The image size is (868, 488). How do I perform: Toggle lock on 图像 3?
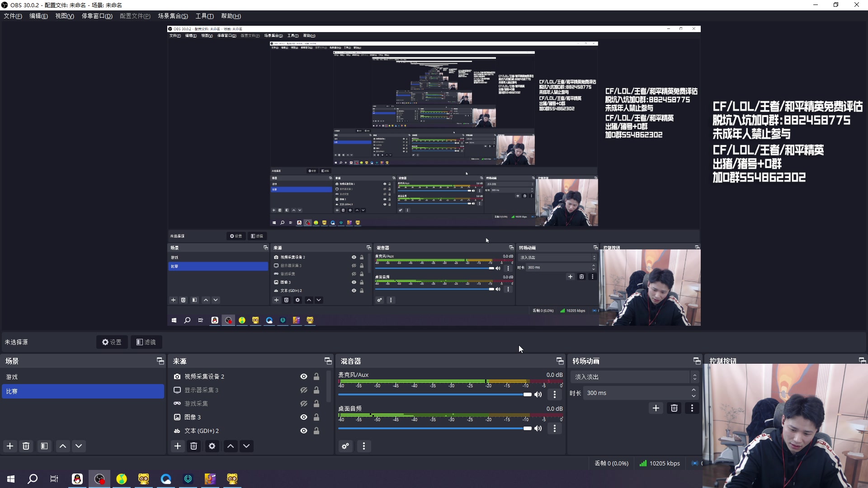coord(316,417)
